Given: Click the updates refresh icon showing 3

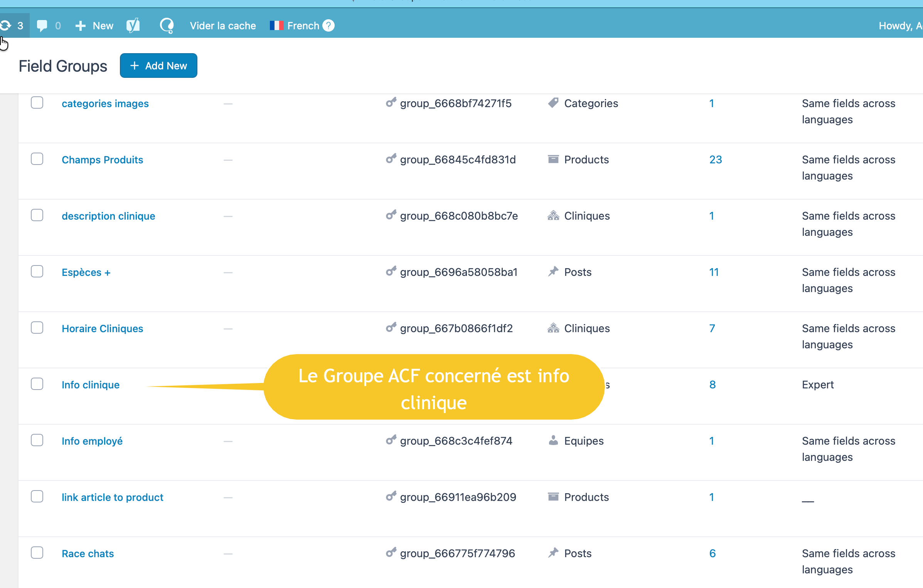Looking at the screenshot, I should [6, 26].
